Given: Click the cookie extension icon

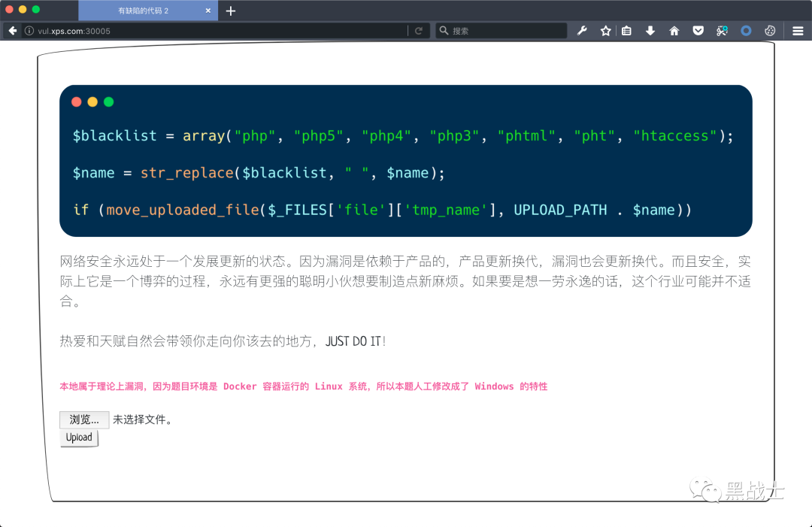Looking at the screenshot, I should (x=770, y=31).
